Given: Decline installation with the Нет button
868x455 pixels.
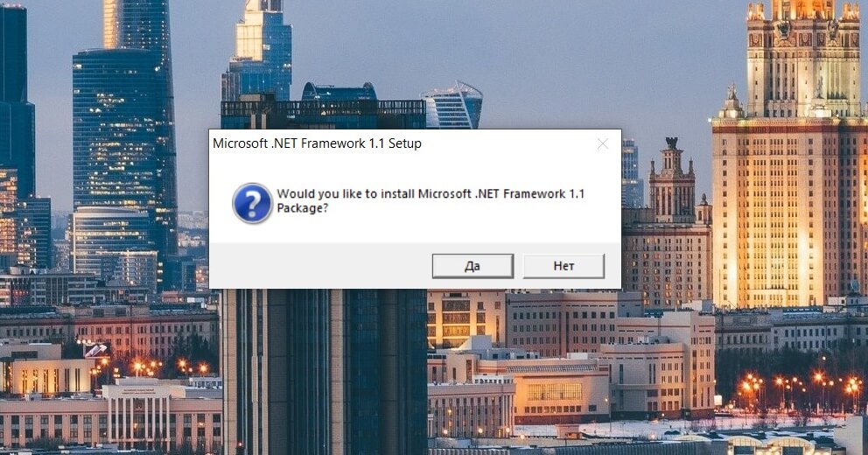Looking at the screenshot, I should [563, 266].
